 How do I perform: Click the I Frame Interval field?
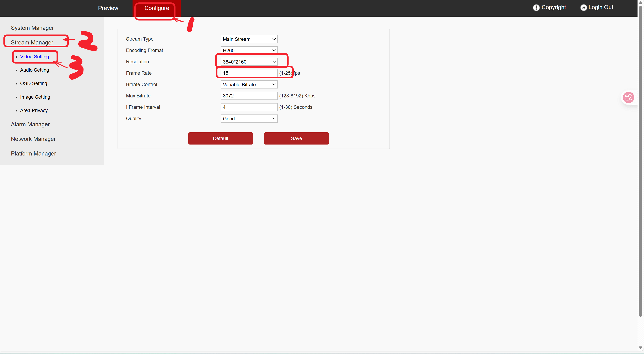pyautogui.click(x=249, y=107)
